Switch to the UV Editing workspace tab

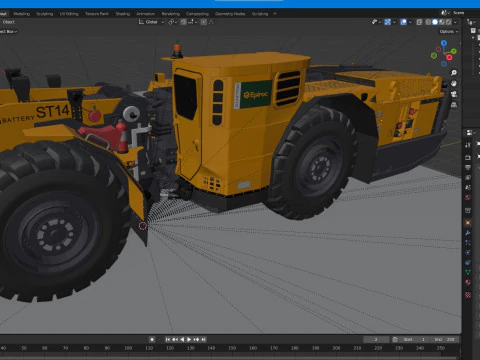point(69,14)
